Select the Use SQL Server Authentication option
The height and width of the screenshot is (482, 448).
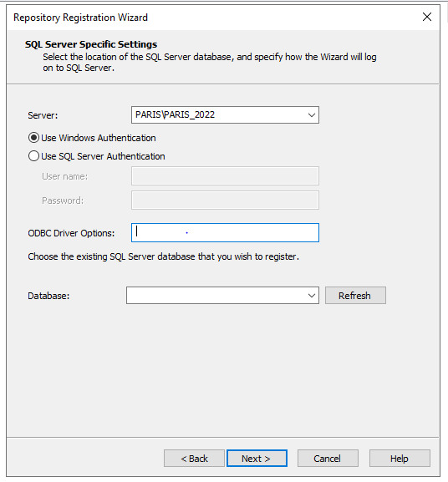tap(33, 156)
